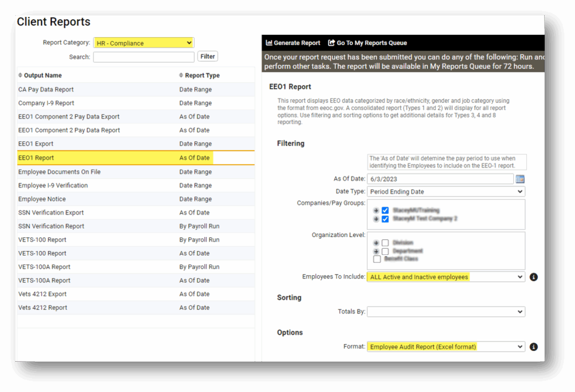Go To My Reports Queue
The image size is (575, 392).
[x=367, y=43]
